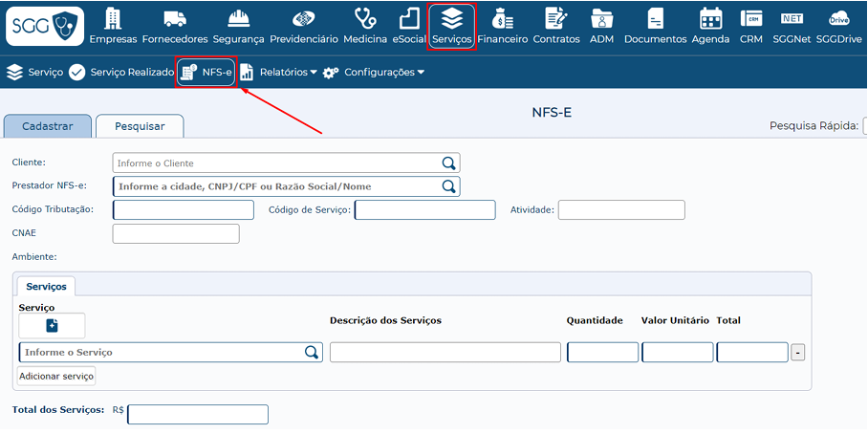Viewport: 868px width, 434px height.
Task: Open Serviço Realizado in the submenu
Action: click(x=121, y=72)
